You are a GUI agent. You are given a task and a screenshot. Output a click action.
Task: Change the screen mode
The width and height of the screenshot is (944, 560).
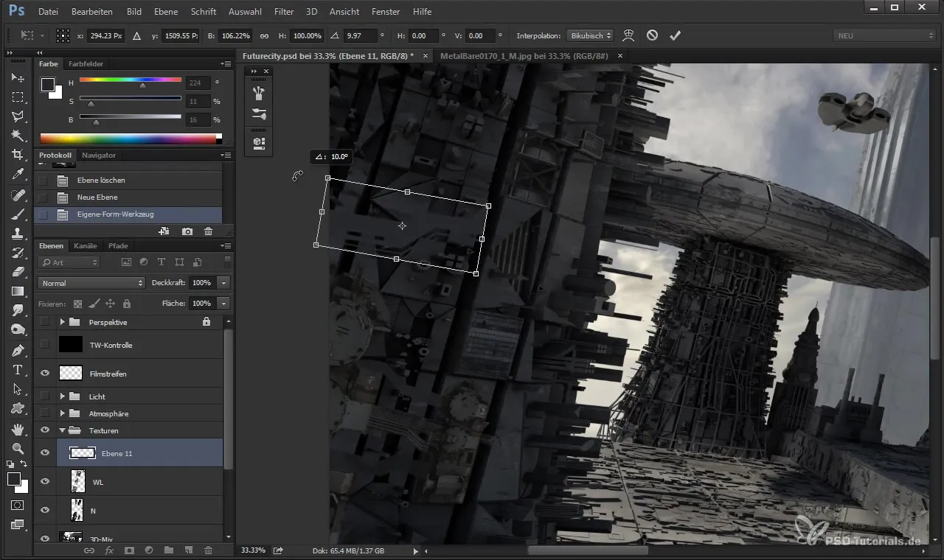(x=18, y=525)
